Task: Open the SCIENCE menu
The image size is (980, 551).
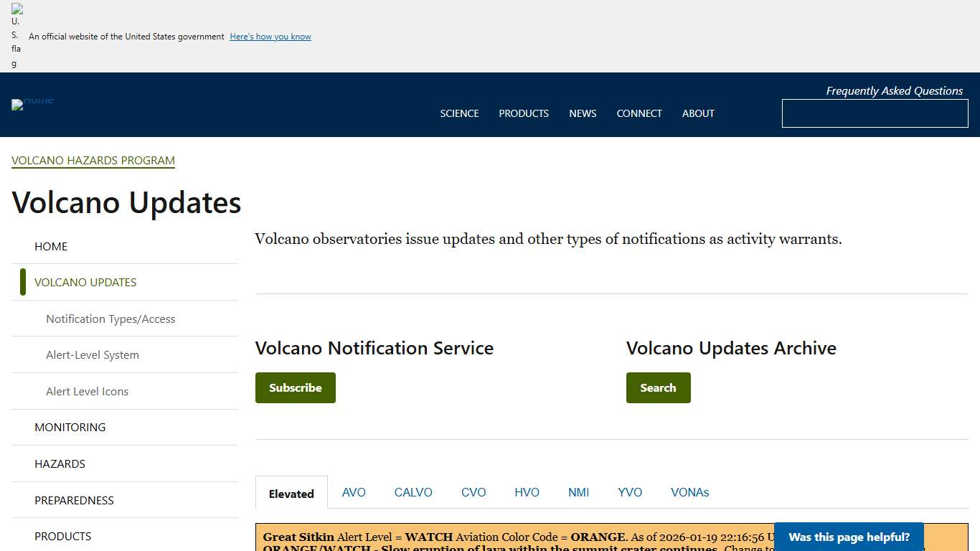Action: point(459,113)
